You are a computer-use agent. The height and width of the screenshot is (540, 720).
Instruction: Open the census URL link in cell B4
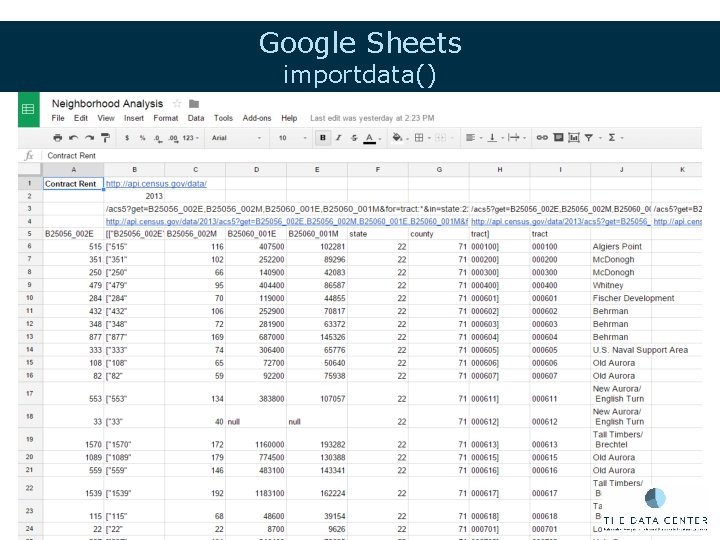tap(287, 221)
